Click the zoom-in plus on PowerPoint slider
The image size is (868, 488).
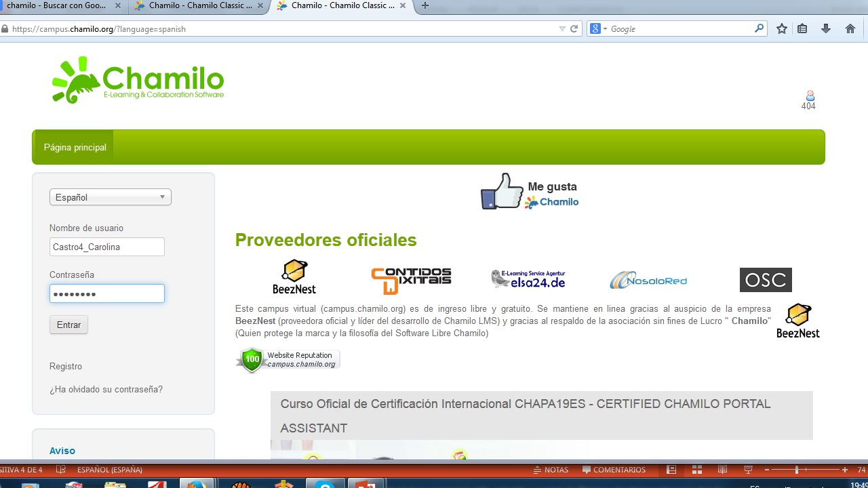click(x=845, y=470)
